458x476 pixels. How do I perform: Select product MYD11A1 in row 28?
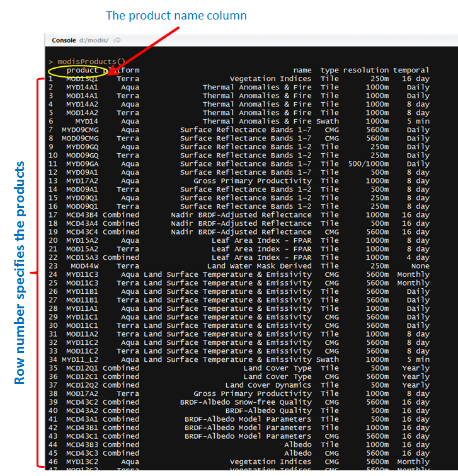click(82, 308)
